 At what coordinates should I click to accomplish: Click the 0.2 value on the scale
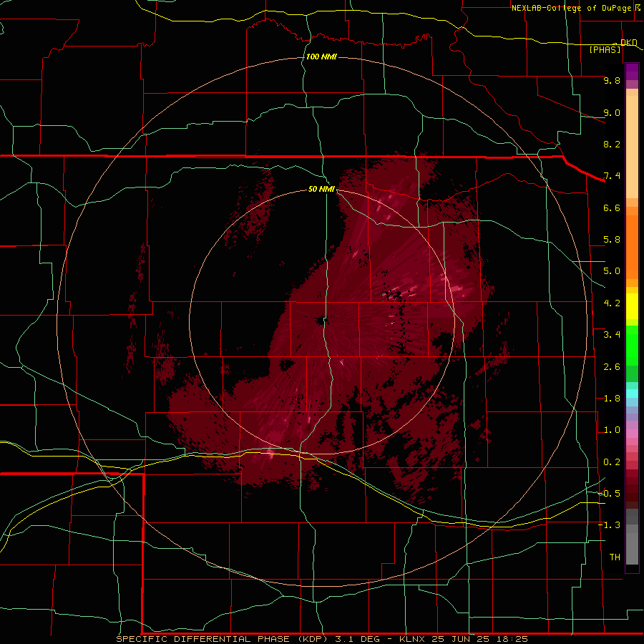612,462
